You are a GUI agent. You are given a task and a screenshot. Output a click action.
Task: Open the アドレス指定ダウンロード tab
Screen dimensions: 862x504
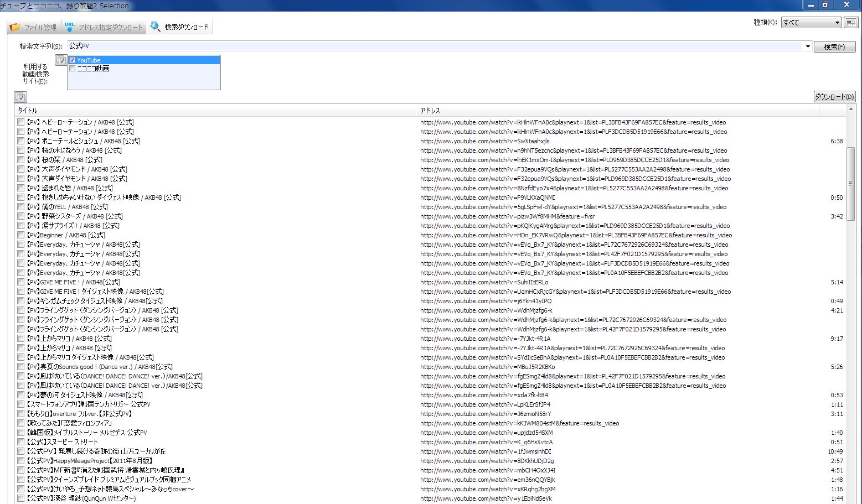[104, 27]
